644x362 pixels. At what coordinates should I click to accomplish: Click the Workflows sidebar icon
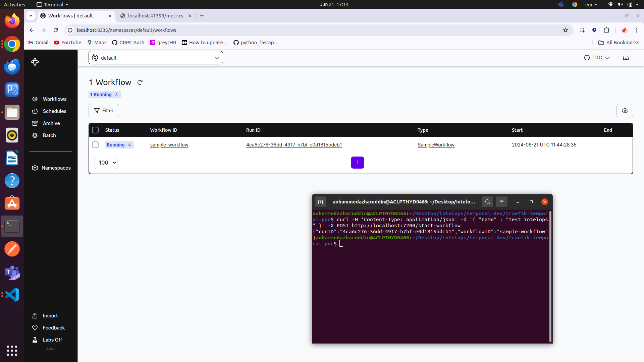click(x=35, y=99)
